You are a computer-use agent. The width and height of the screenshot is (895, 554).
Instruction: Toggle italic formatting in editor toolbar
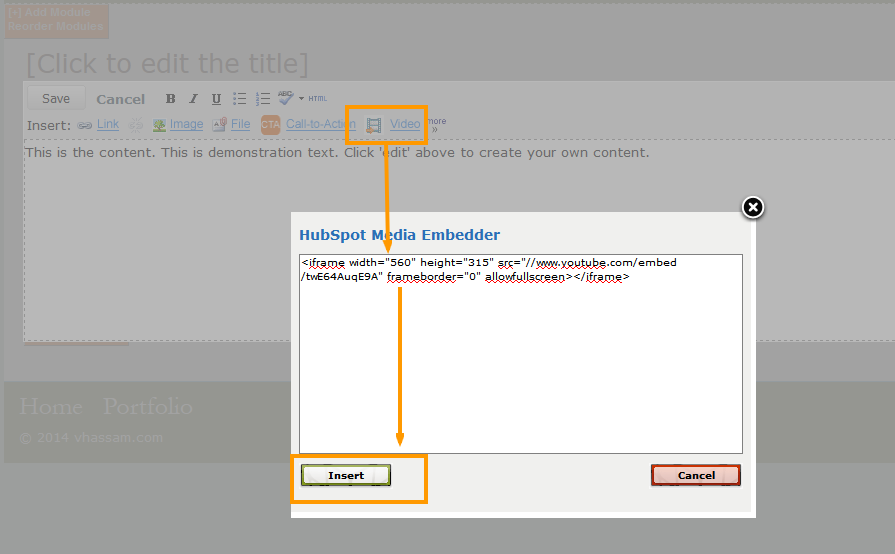tap(193, 99)
